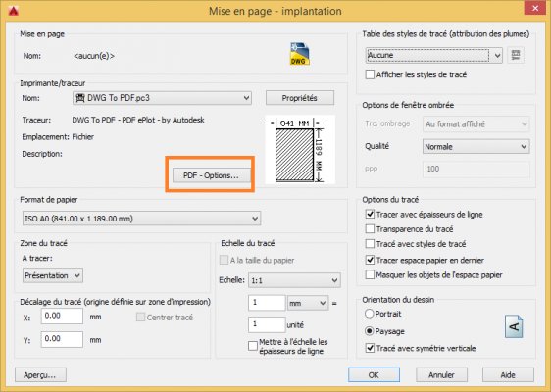The height and width of the screenshot is (392, 551).
Task: Confirm with the OK button
Action: (x=374, y=375)
